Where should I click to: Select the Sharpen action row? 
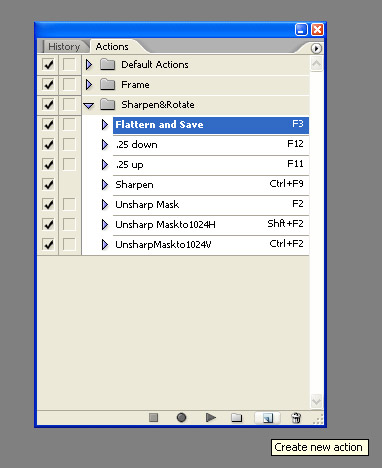(211, 185)
